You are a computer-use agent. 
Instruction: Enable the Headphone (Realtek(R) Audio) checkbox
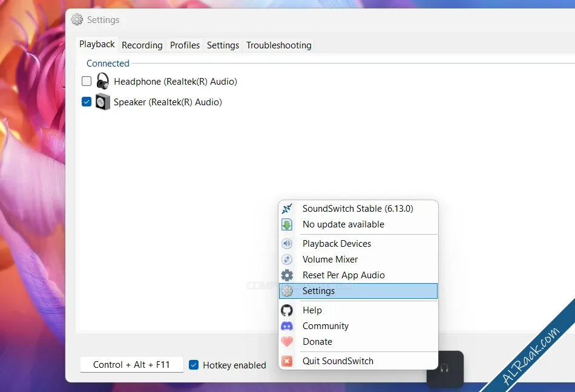point(87,81)
